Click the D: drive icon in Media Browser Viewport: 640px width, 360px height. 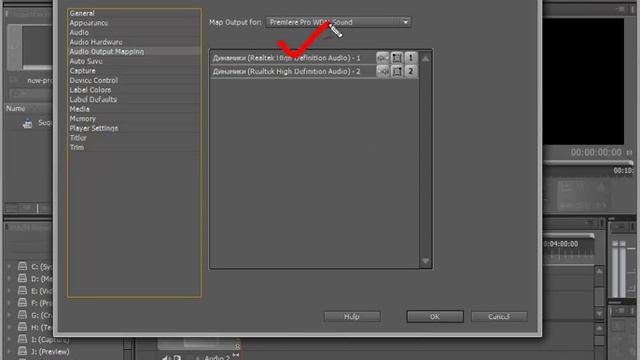pyautogui.click(x=22, y=278)
